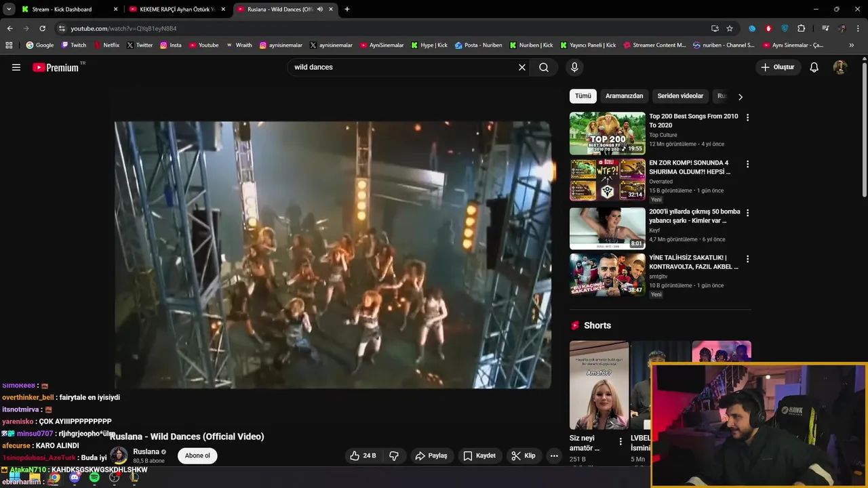Open options for 'Siz neyi amatör' short
868x488 pixels.
coord(620,442)
